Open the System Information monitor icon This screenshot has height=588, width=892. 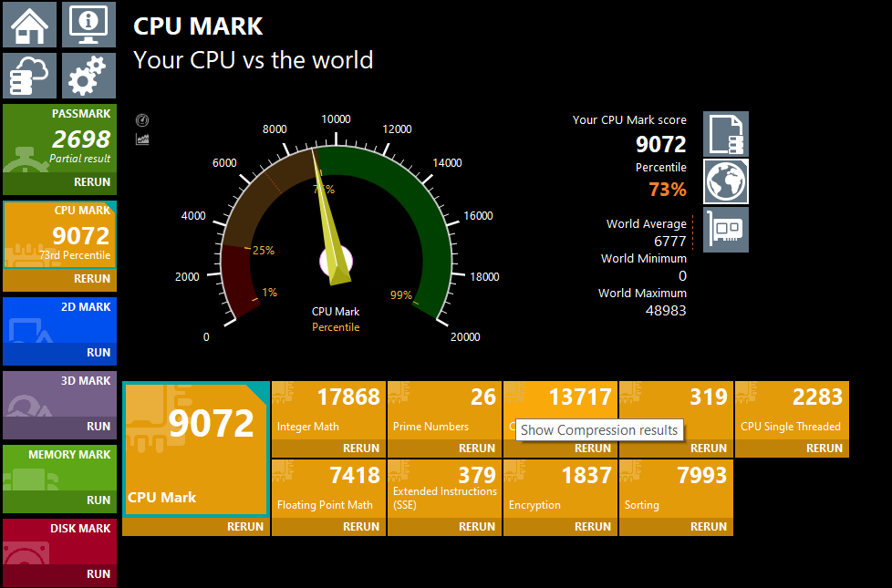(88, 25)
